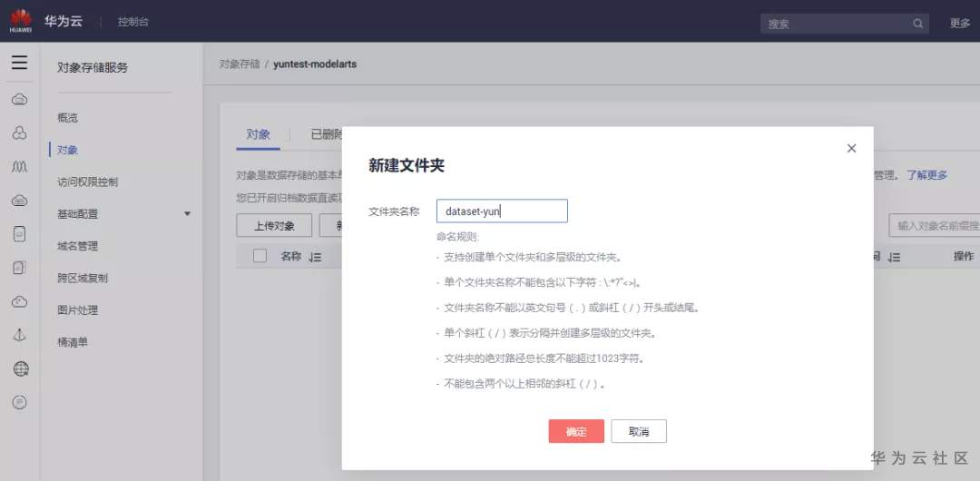Viewport: 980px width, 481px height.
Task: Confirm folder creation with 确定 button
Action: 576,431
